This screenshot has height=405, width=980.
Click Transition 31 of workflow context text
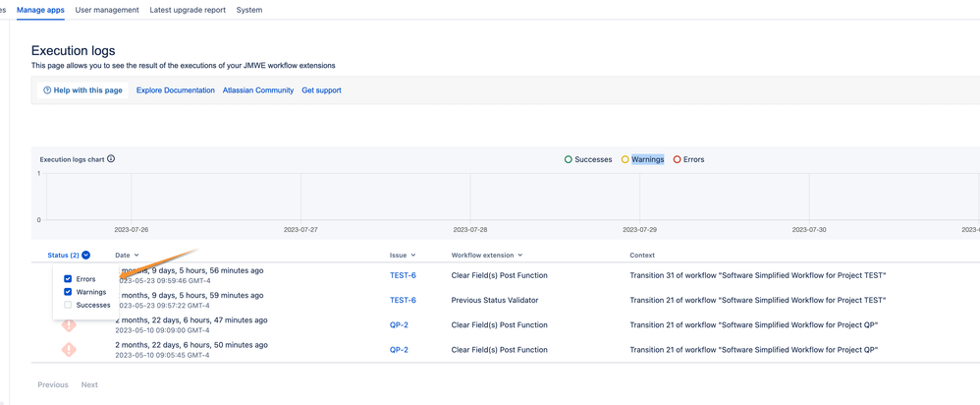757,275
